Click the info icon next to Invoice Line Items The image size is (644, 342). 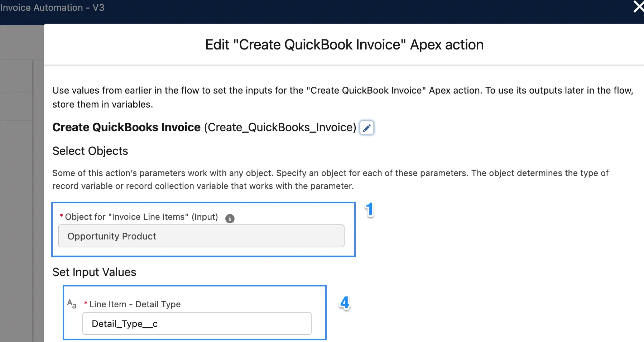(x=230, y=218)
